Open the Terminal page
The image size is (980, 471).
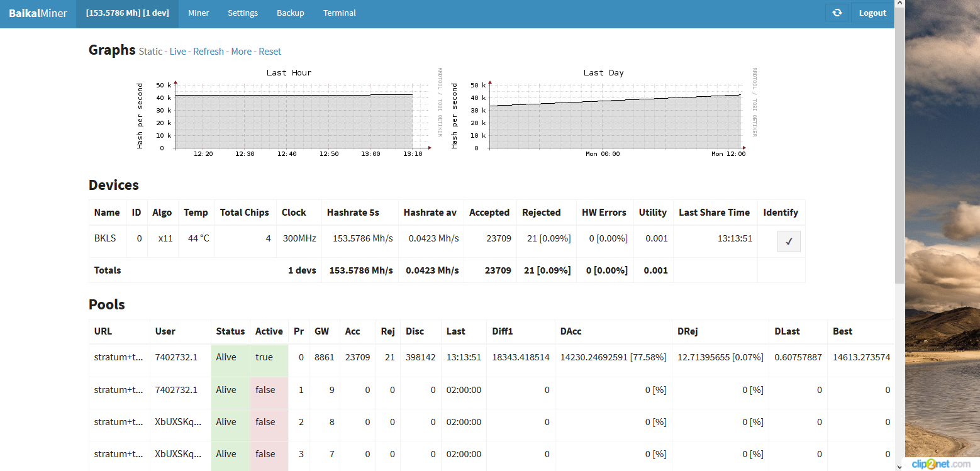point(339,13)
